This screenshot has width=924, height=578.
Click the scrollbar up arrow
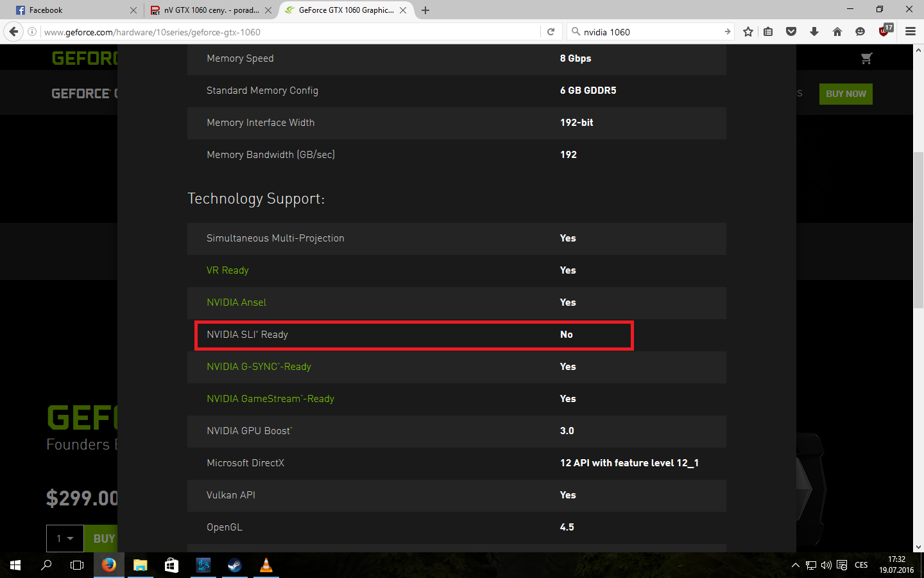click(918, 49)
